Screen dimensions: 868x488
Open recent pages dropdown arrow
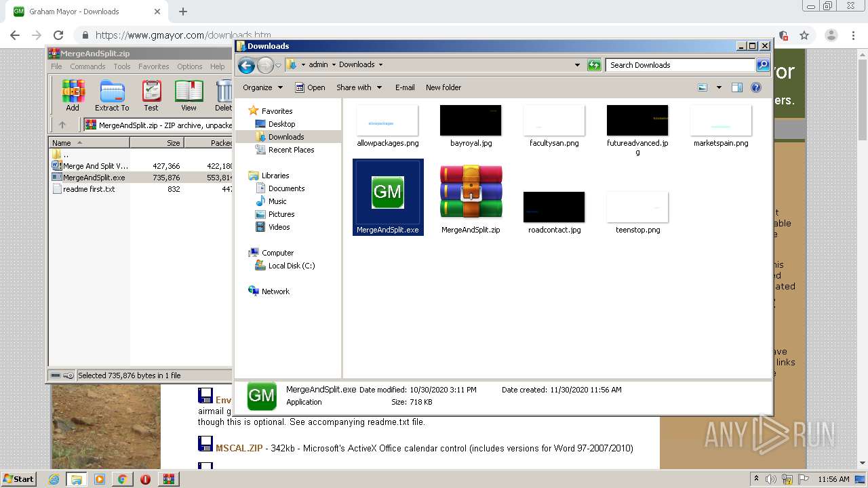point(278,66)
